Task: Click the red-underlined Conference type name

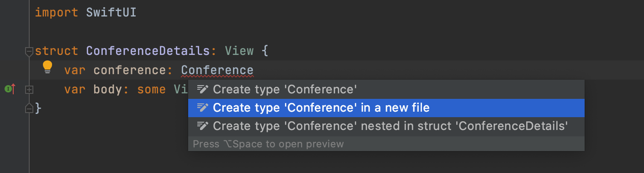Action: coord(217,70)
